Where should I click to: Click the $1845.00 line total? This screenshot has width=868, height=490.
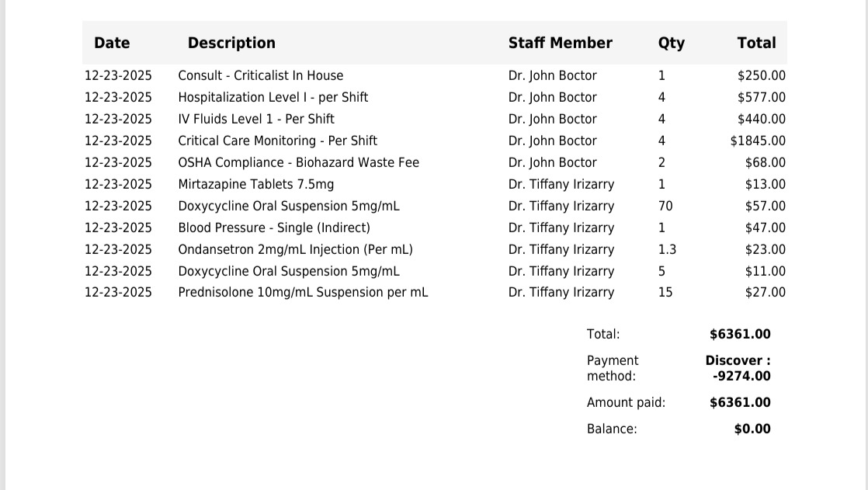[x=758, y=141]
